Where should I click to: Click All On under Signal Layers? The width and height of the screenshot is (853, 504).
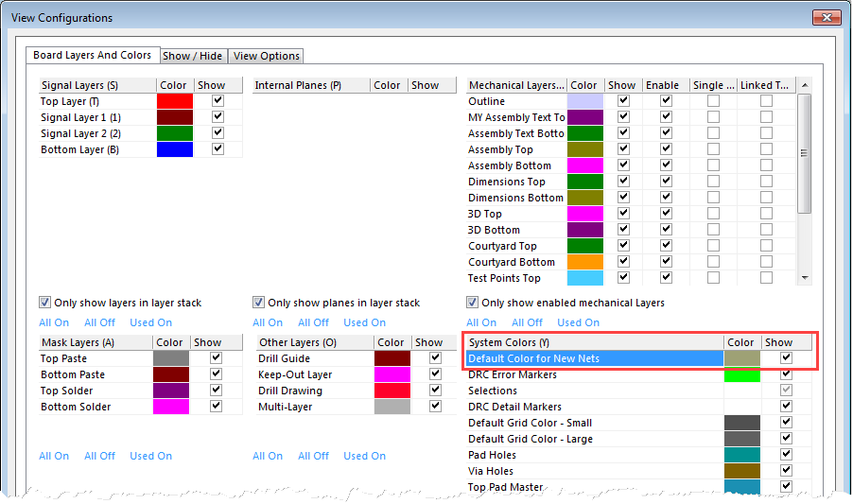tap(54, 322)
